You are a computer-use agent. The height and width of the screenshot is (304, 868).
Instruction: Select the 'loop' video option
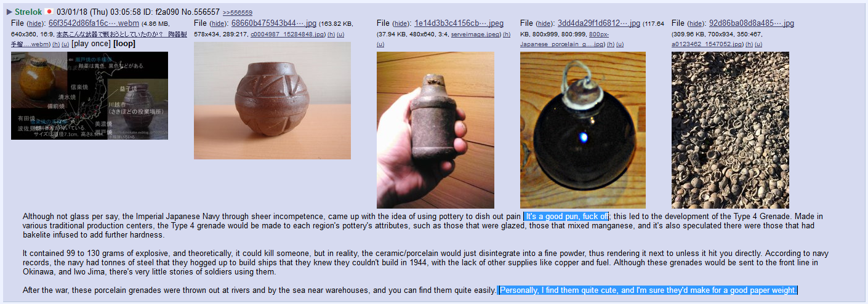tap(124, 44)
